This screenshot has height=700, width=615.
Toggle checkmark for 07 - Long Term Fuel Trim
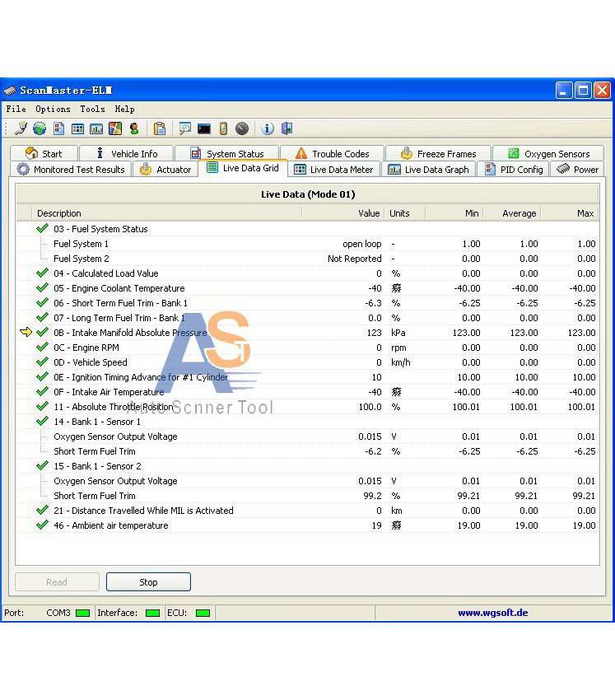[42, 317]
